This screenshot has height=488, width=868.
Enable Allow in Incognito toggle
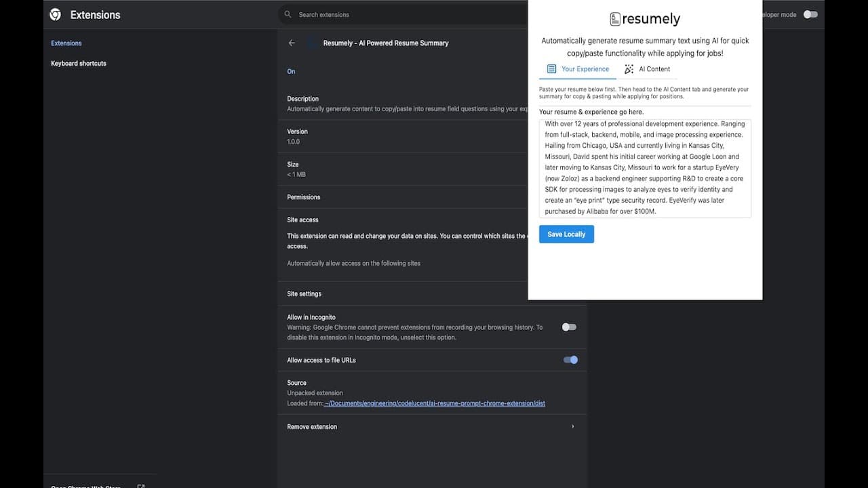[x=569, y=327]
